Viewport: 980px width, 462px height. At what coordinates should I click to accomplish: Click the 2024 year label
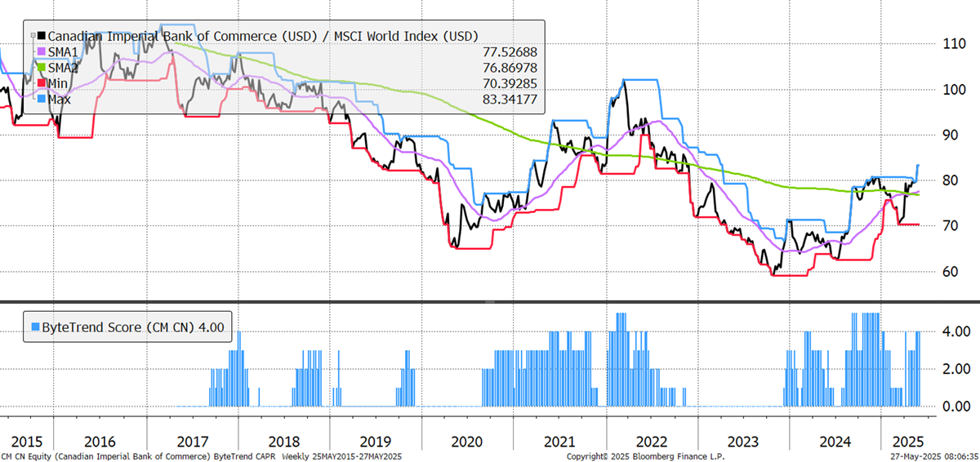click(x=835, y=441)
